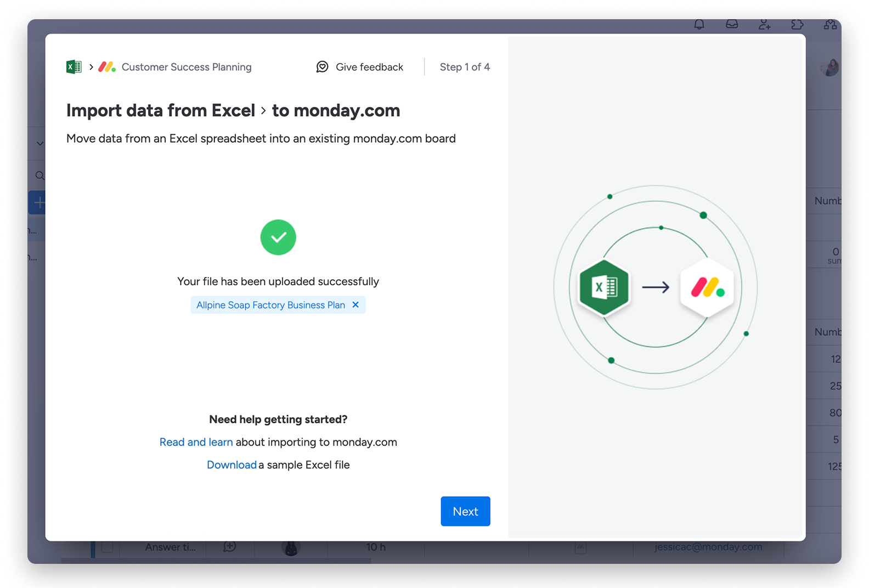
Task: Click 'Need help getting started?' heading
Action: (278, 419)
